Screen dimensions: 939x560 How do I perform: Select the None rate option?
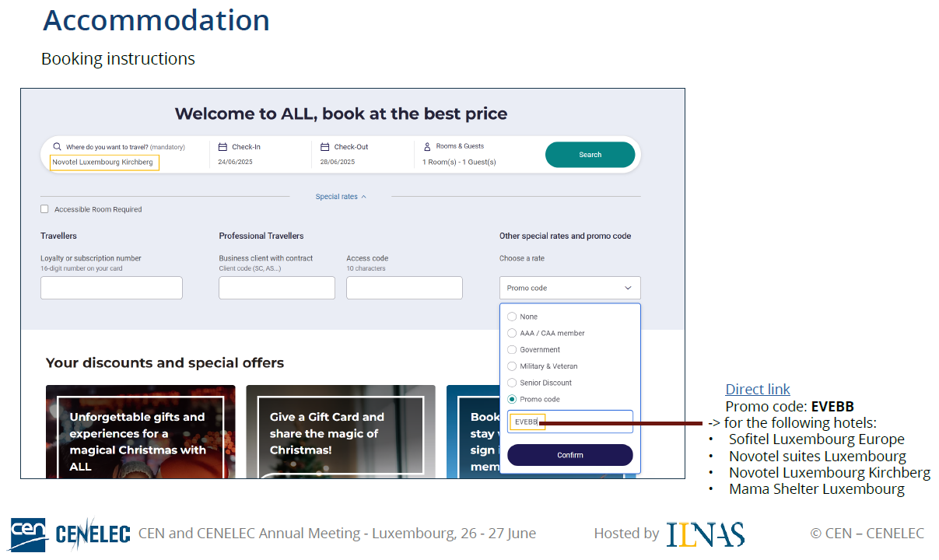(x=512, y=317)
